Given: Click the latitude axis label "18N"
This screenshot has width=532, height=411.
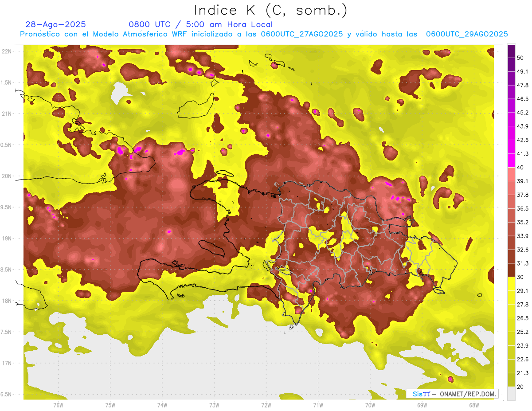Looking at the screenshot, I should 6,301.
